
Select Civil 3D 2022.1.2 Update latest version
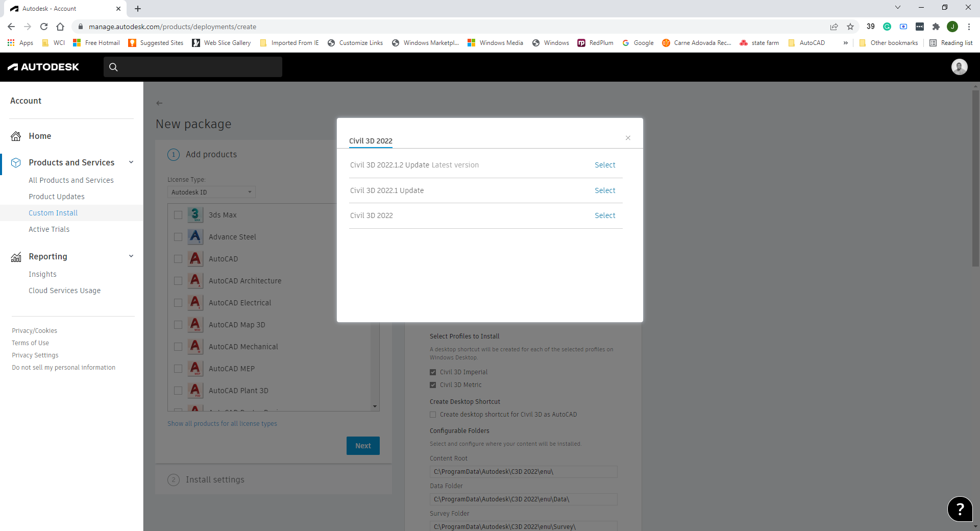coord(604,164)
